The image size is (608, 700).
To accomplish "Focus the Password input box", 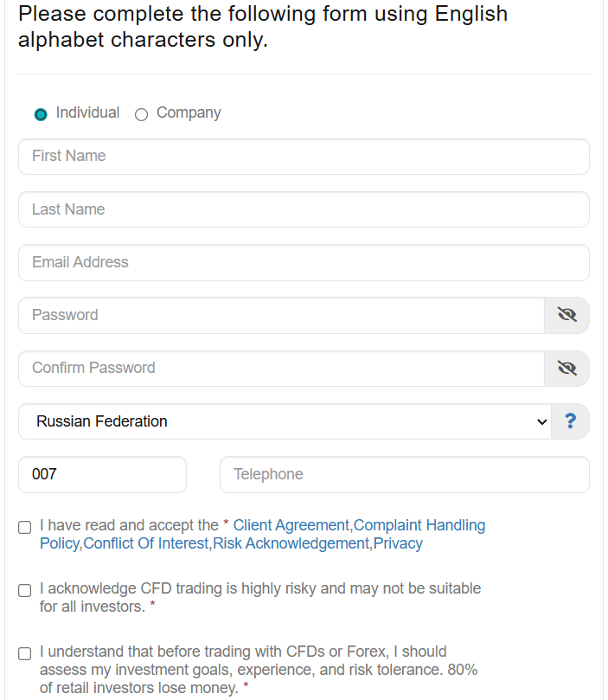I will click(x=280, y=315).
